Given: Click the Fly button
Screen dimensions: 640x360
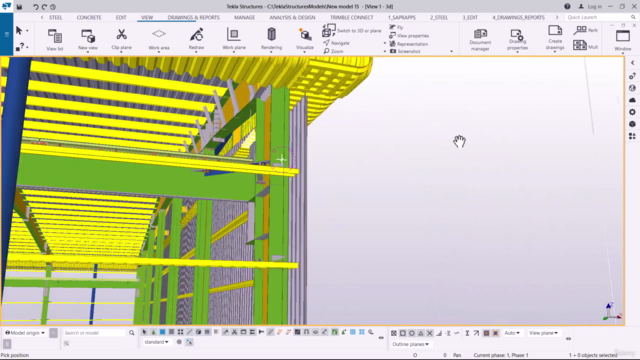Looking at the screenshot, I should point(396,27).
